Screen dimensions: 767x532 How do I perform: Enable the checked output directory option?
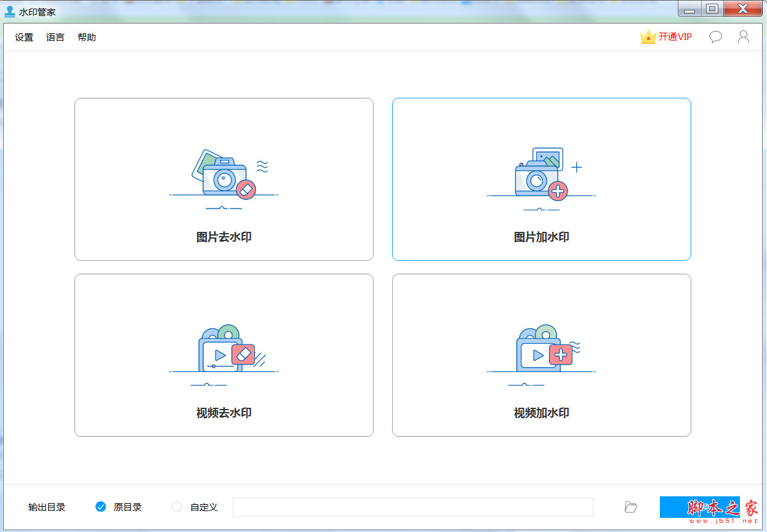coord(100,507)
